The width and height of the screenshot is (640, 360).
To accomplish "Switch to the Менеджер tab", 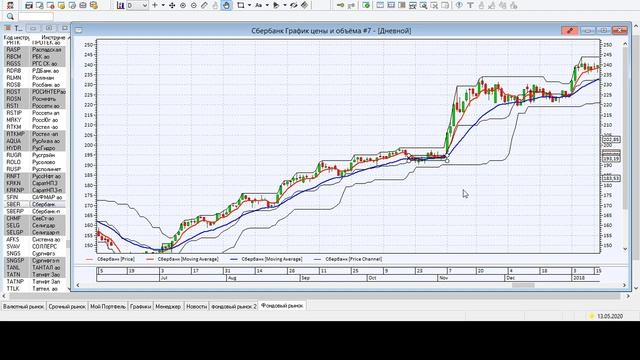I will pos(168,307).
